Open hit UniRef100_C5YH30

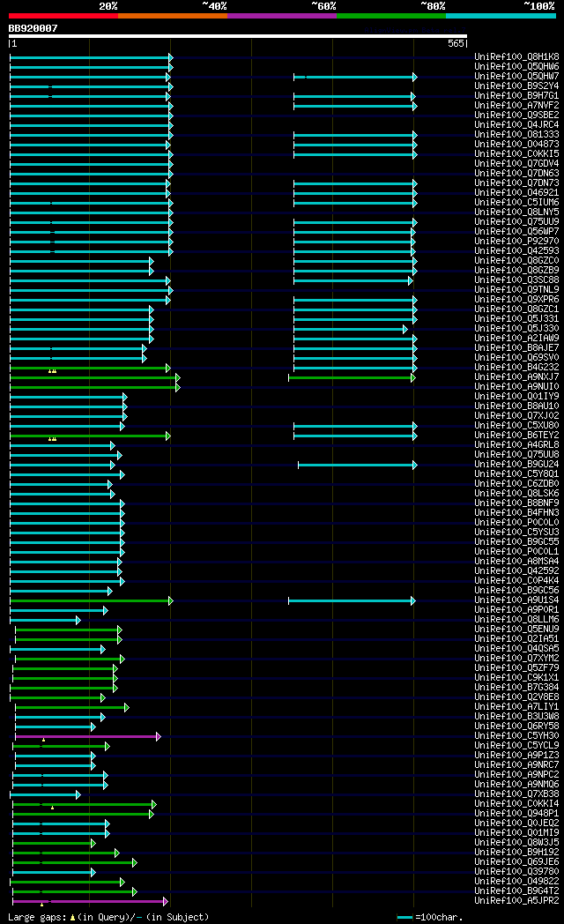pos(517,736)
